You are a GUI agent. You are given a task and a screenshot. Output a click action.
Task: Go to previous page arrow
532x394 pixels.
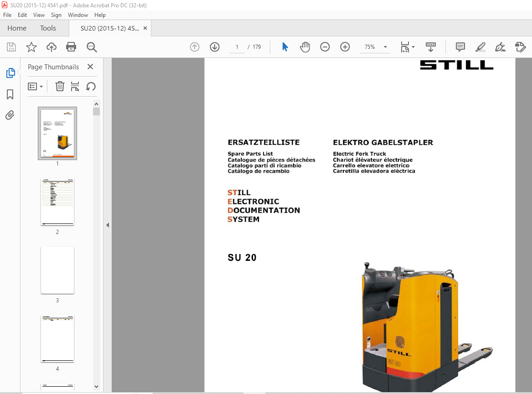point(194,47)
